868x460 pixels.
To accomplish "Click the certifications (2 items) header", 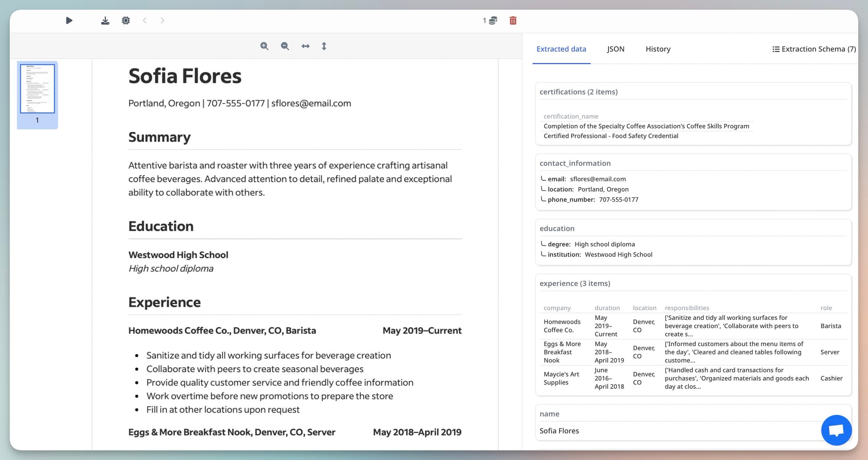I will coord(579,92).
